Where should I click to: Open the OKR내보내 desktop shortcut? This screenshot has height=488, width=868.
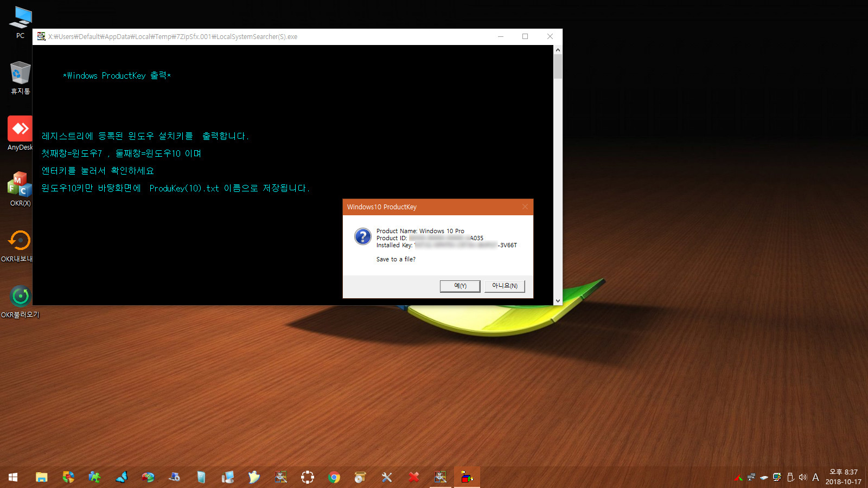[x=17, y=245]
